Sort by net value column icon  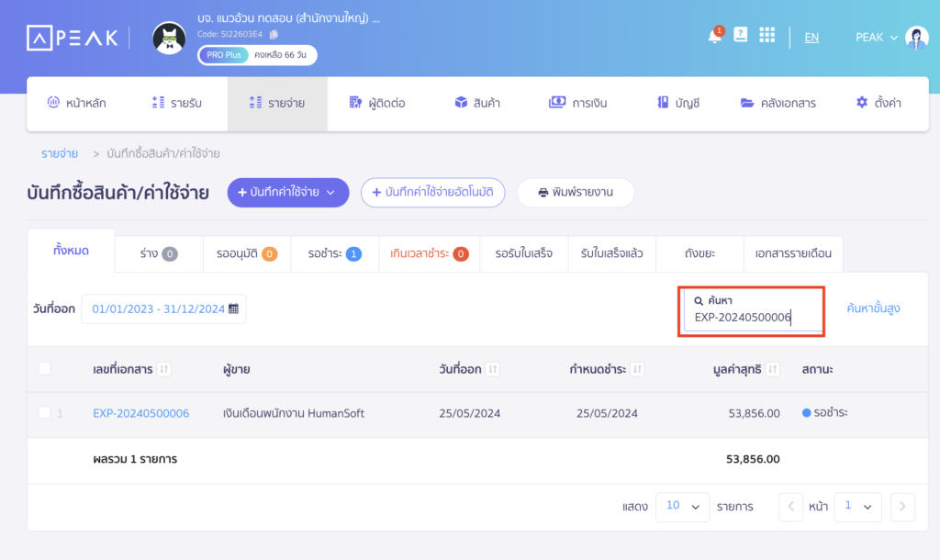(773, 369)
